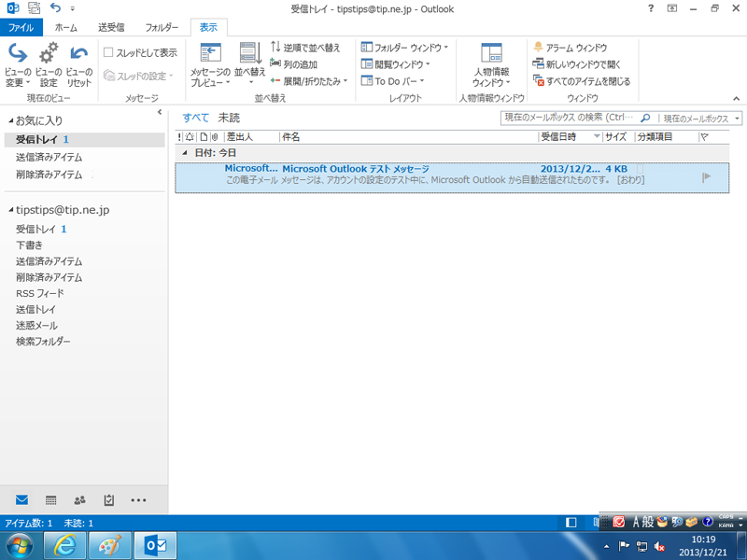Enable スレッドとして表示 checkbox

click(108, 52)
